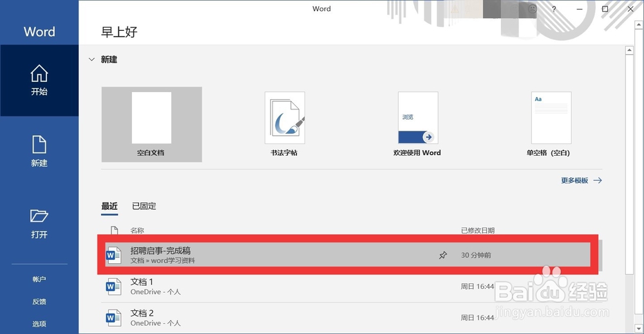Sort by the 名称 column header
Viewport: 644px width, 334px height.
point(137,230)
